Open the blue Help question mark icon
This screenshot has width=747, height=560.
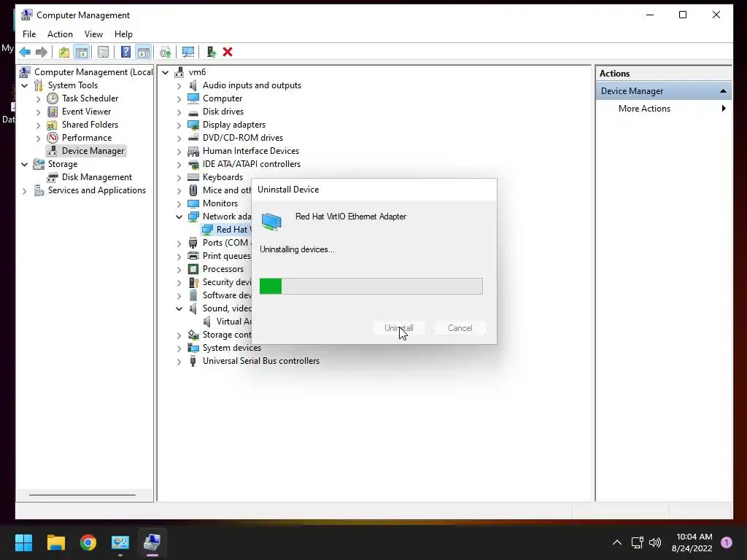point(125,52)
